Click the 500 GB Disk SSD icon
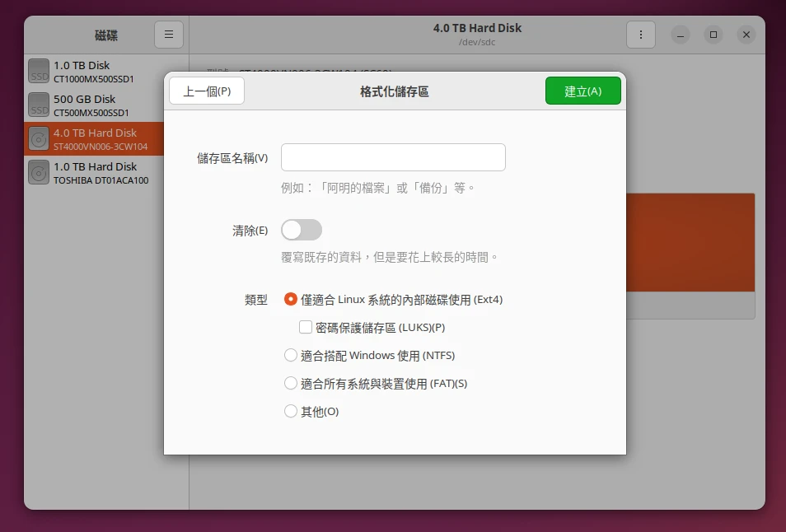 (39, 105)
